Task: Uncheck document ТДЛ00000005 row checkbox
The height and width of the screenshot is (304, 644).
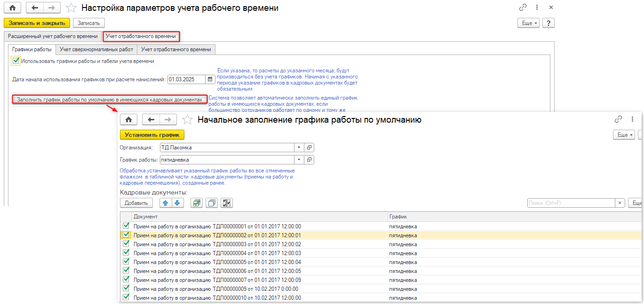Action: [x=126, y=262]
